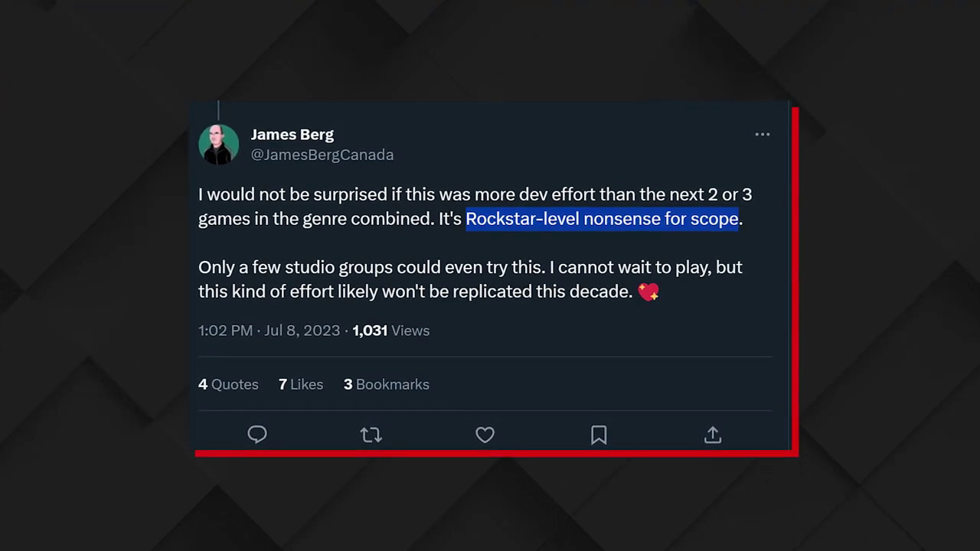The image size is (980, 551).
Task: Click the line starting "I would not be surprised"
Action: tap(475, 194)
